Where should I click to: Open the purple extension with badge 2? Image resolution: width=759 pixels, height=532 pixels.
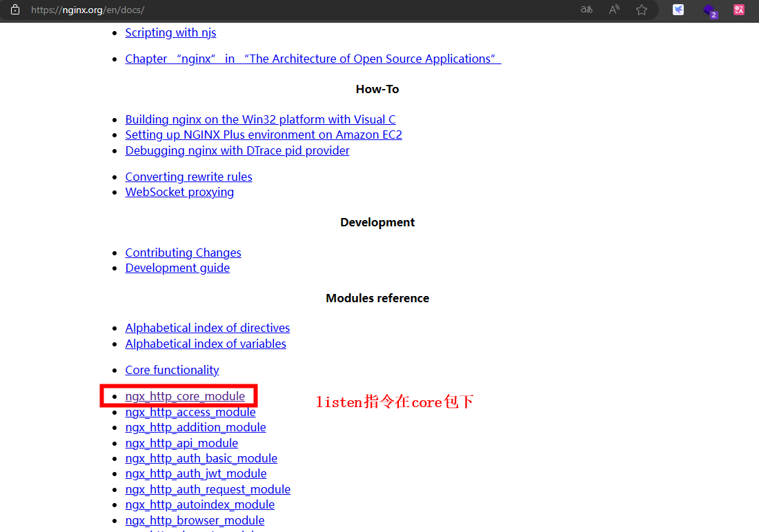pos(709,10)
